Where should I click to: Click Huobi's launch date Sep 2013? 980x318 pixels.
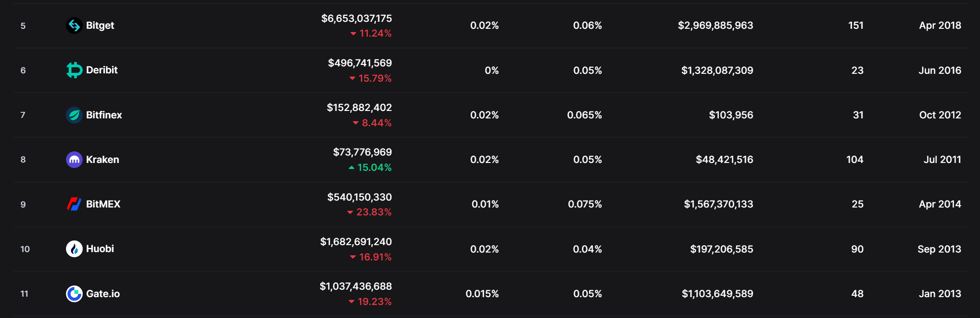[x=939, y=249]
